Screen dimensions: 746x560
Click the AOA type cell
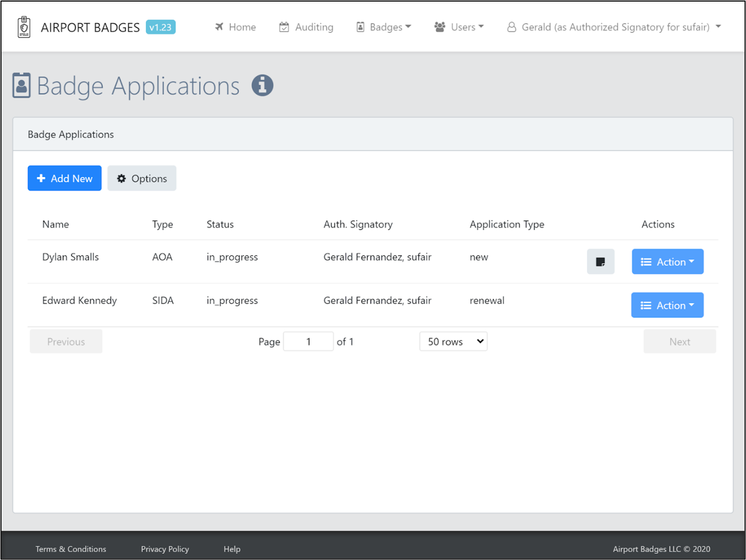[162, 257]
